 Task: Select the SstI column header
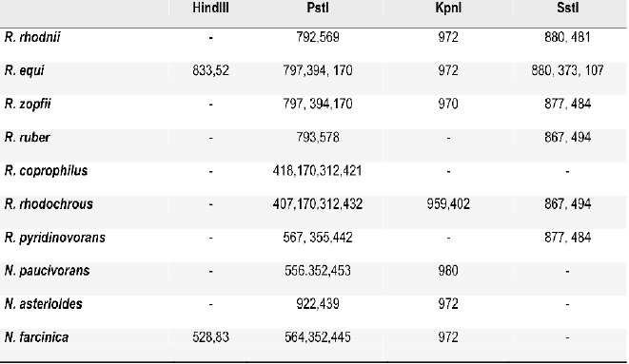(568, 8)
